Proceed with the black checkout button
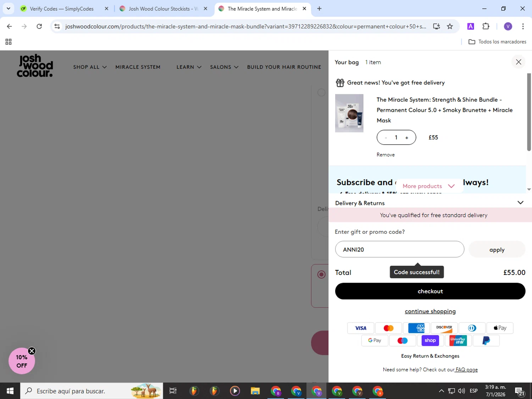532x399 pixels. [430, 291]
